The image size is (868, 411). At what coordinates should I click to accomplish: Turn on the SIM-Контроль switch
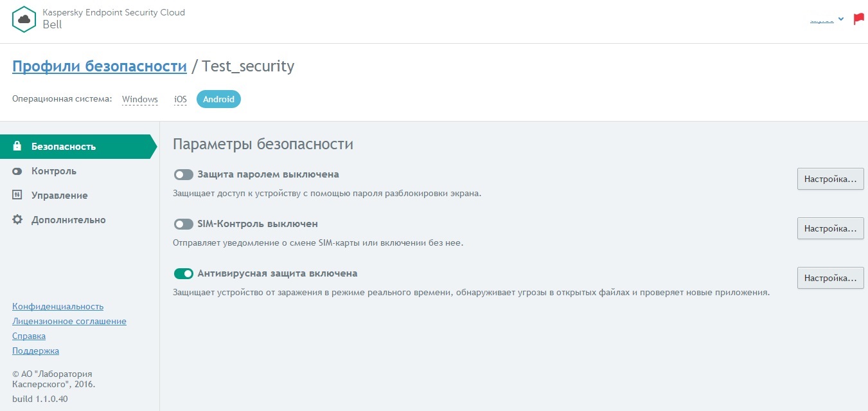pyautogui.click(x=184, y=224)
